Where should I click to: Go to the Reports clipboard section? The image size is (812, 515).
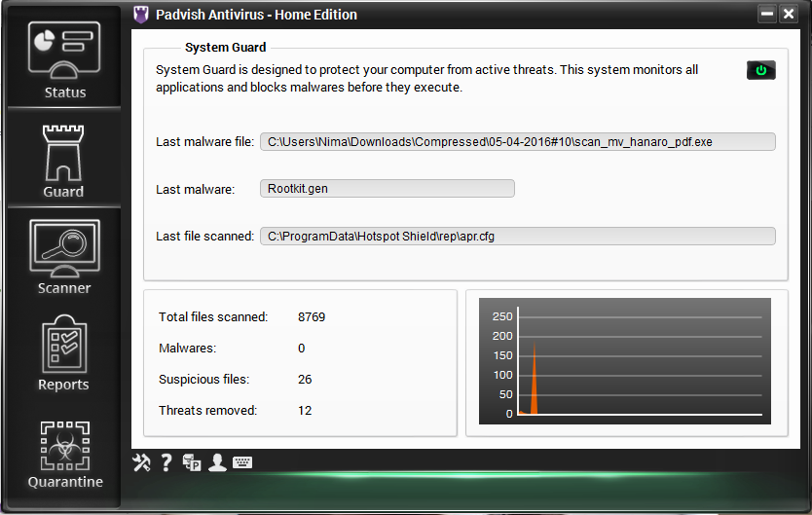[63, 353]
